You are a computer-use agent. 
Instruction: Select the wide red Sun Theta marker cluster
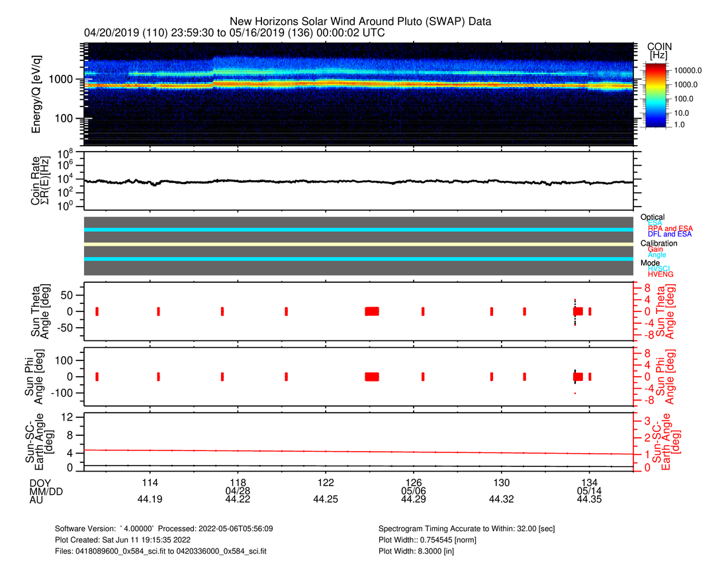tap(372, 311)
